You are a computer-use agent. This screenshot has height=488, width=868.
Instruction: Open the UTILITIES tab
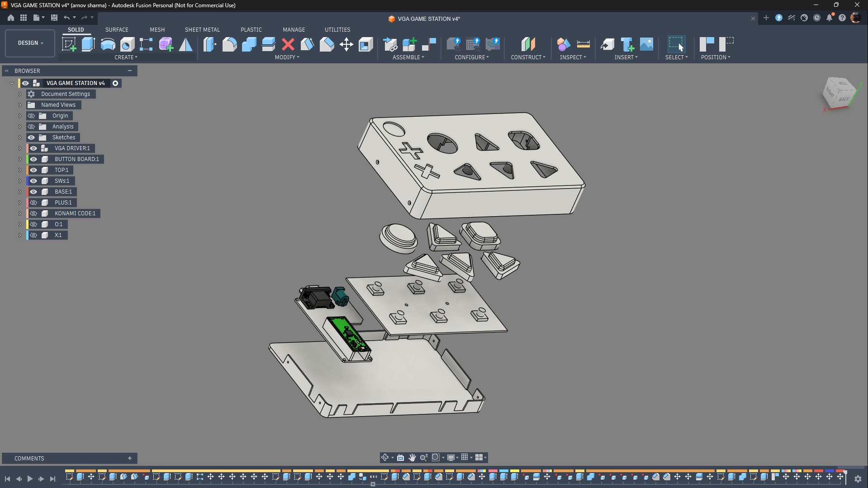tap(337, 30)
